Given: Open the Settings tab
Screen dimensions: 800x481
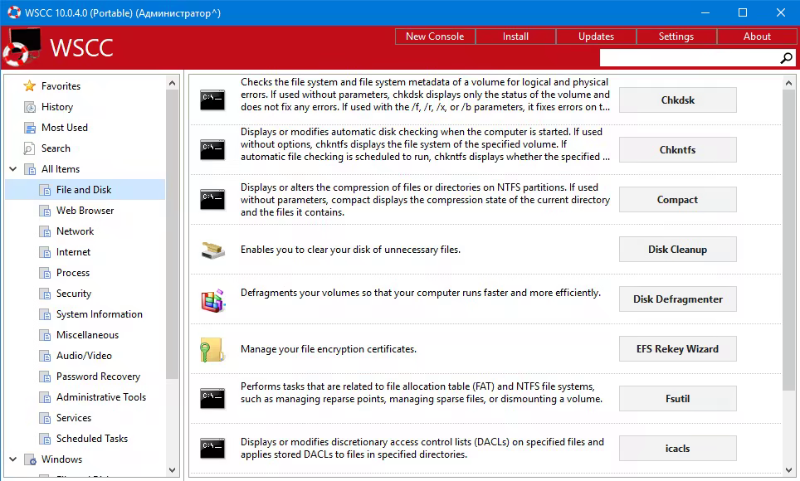Looking at the screenshot, I should (676, 36).
